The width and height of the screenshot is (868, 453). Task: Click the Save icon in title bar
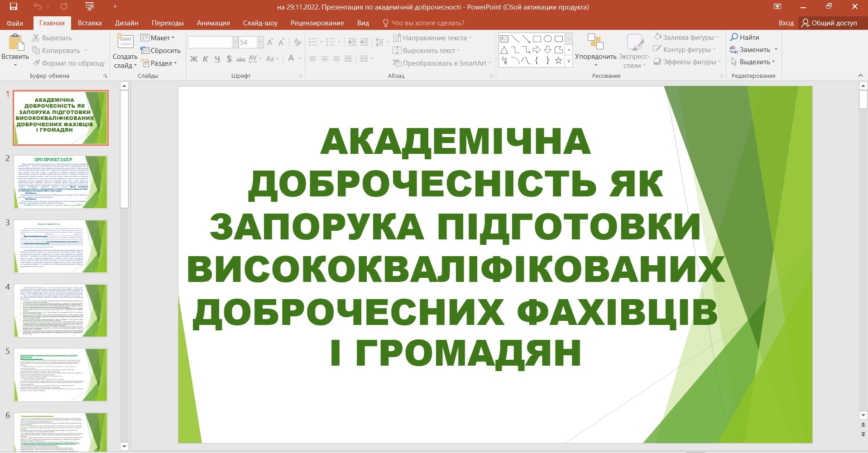tap(13, 7)
